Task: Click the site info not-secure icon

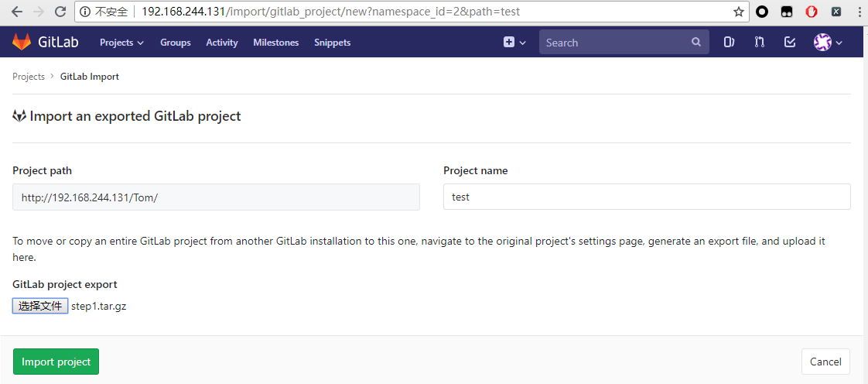Action: [84, 12]
